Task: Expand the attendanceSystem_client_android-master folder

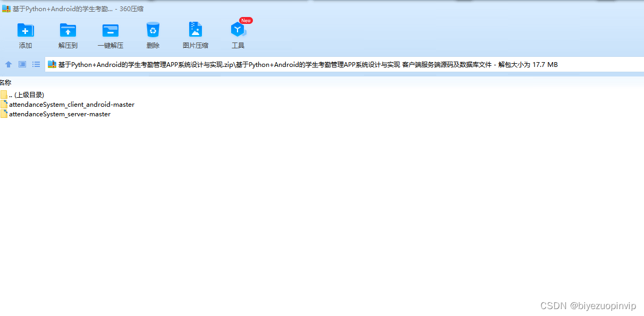Action: [71, 104]
